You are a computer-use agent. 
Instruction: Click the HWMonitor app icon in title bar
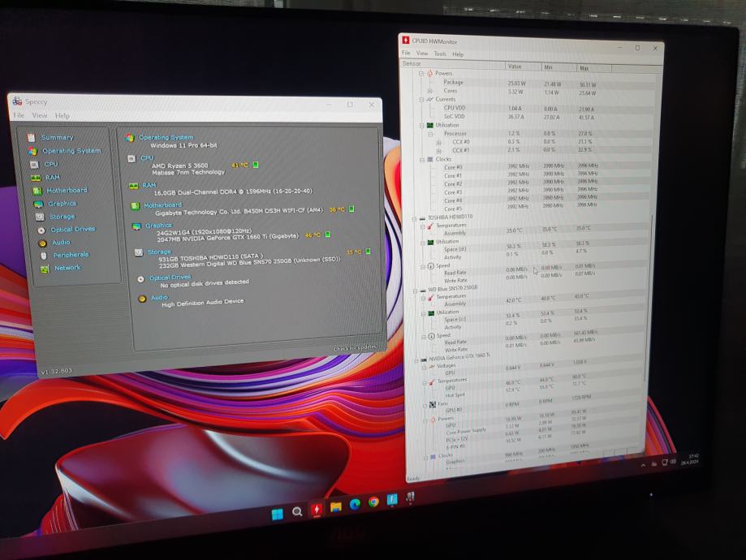click(x=406, y=40)
